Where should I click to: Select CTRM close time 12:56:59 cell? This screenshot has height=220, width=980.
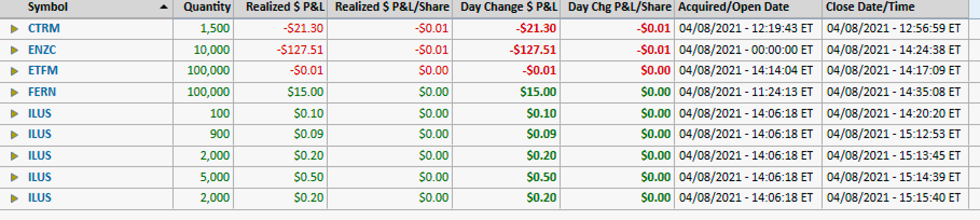pos(893,29)
